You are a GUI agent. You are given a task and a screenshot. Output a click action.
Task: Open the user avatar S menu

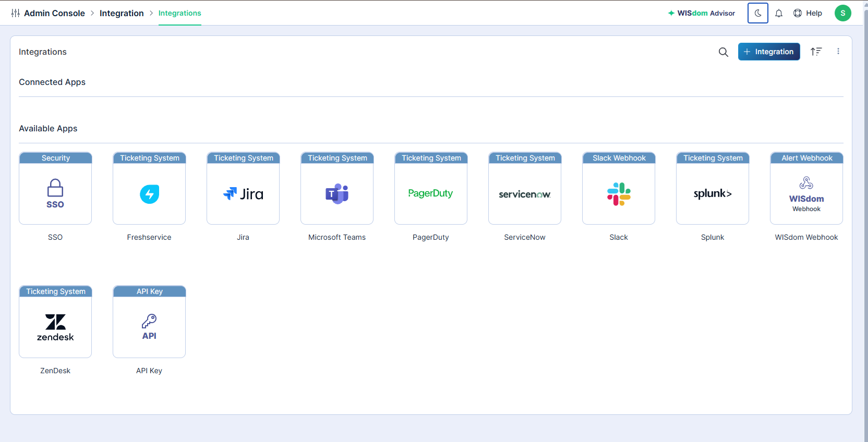[843, 13]
